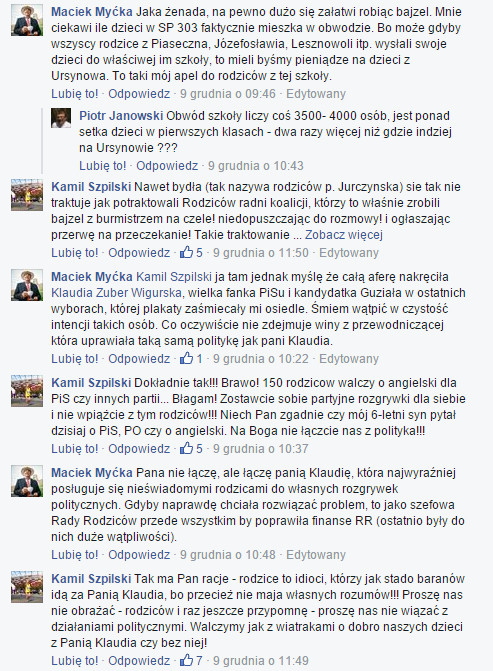Open Piotr Janowski's profile name link

(121, 116)
